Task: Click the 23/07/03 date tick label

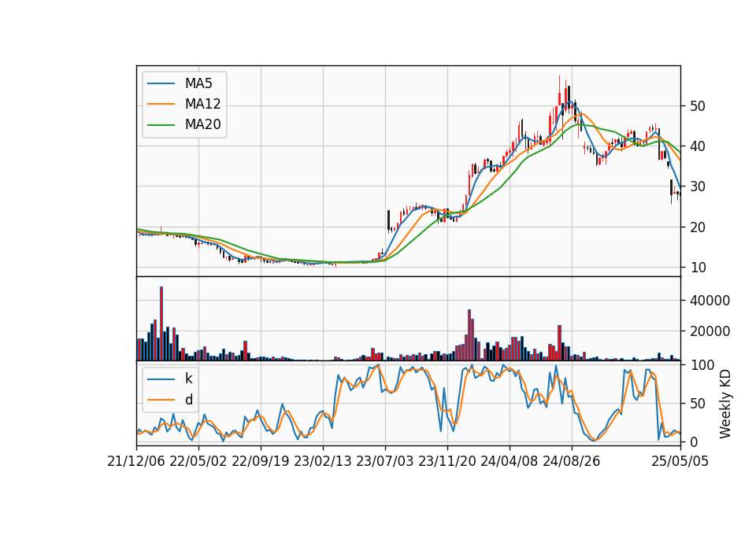Action: click(x=385, y=461)
